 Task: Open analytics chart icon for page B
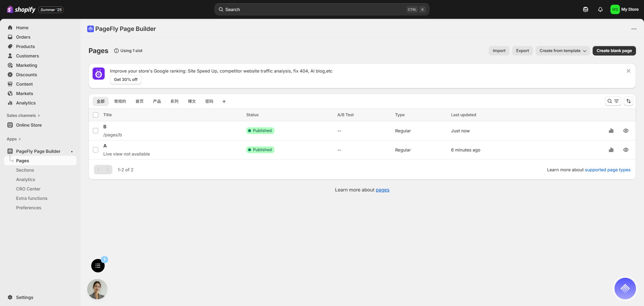click(611, 131)
